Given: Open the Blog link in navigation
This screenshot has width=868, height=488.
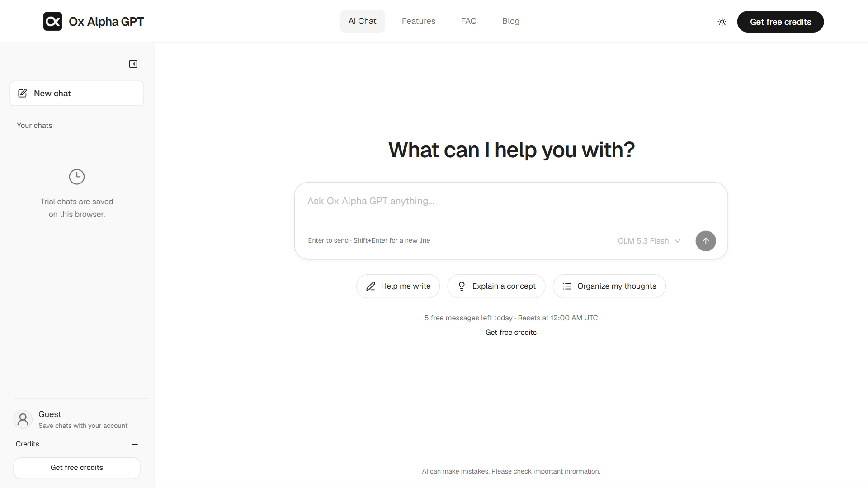Looking at the screenshot, I should pos(511,21).
